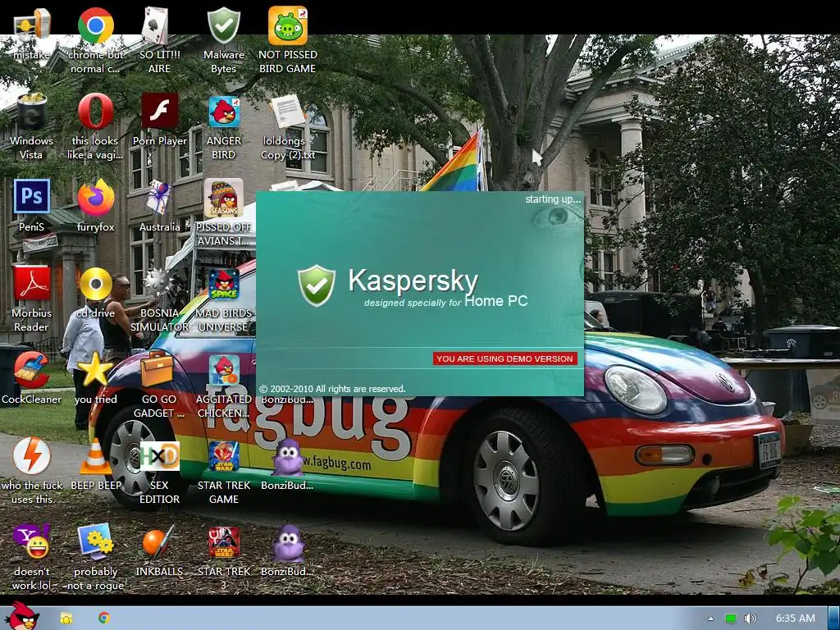Screen dimensions: 840x630
Task: Open the Angry Birds Seasons shortcut
Action: click(223, 198)
